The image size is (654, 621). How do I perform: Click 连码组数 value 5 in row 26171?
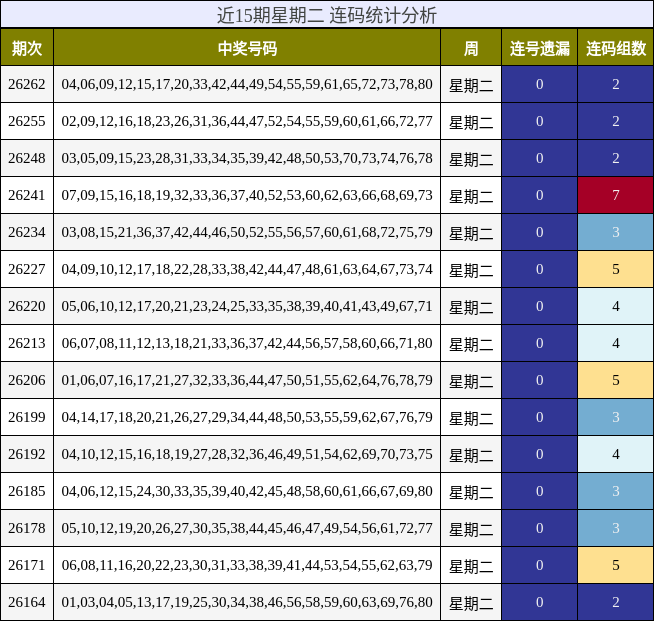[616, 565]
